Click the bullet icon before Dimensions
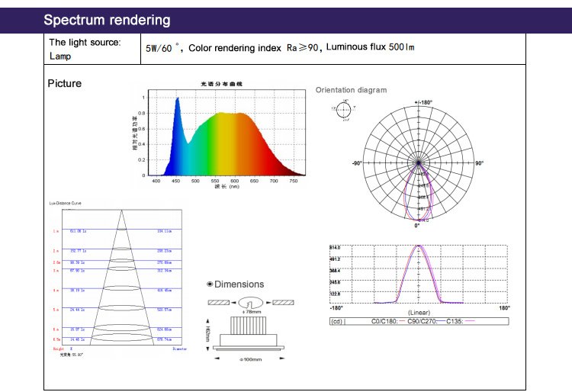 click(210, 284)
